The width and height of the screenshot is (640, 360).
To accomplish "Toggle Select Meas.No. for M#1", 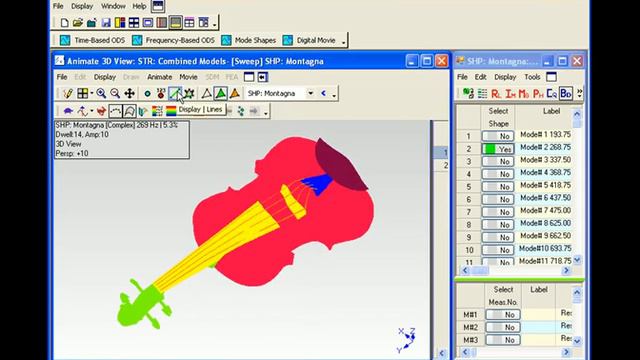I will pos(502,314).
